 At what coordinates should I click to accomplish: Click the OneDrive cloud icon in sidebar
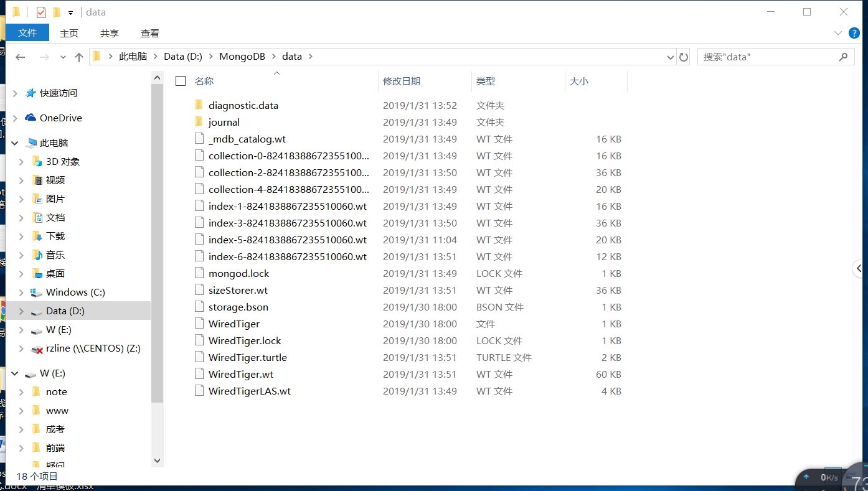pos(31,118)
